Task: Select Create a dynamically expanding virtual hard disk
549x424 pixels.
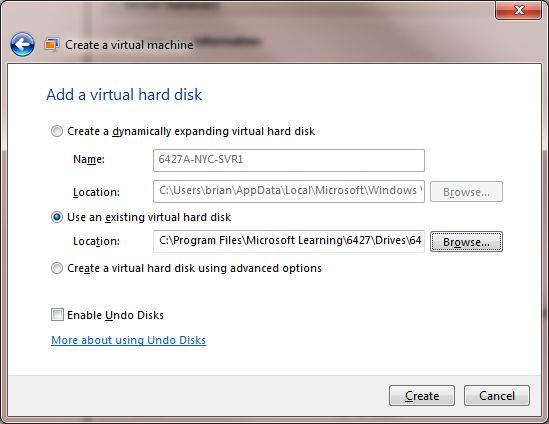Action: (x=57, y=131)
